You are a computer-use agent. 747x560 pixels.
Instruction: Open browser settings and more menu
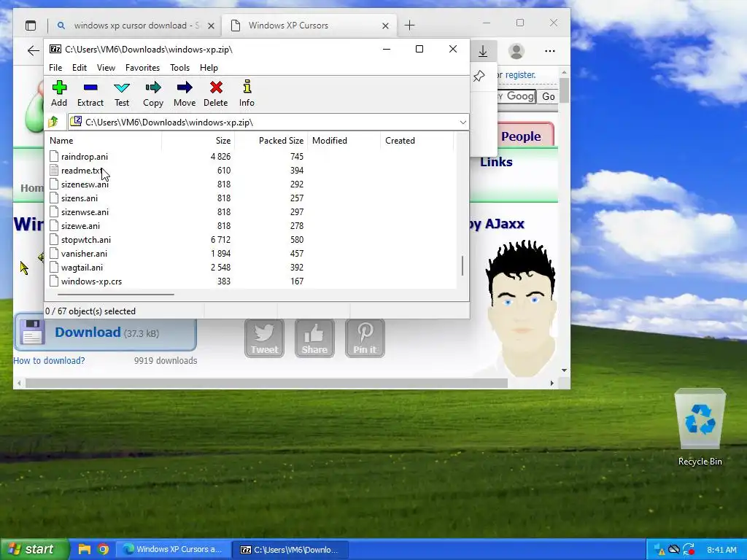point(550,51)
